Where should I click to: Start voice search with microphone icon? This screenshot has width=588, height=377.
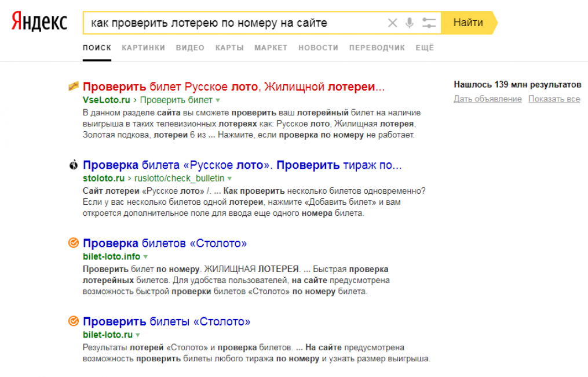click(410, 23)
